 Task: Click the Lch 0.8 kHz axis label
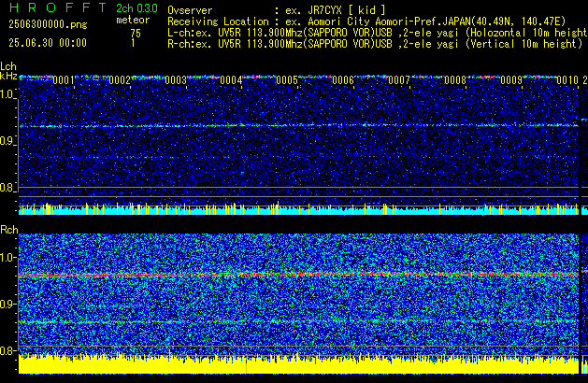[7, 188]
